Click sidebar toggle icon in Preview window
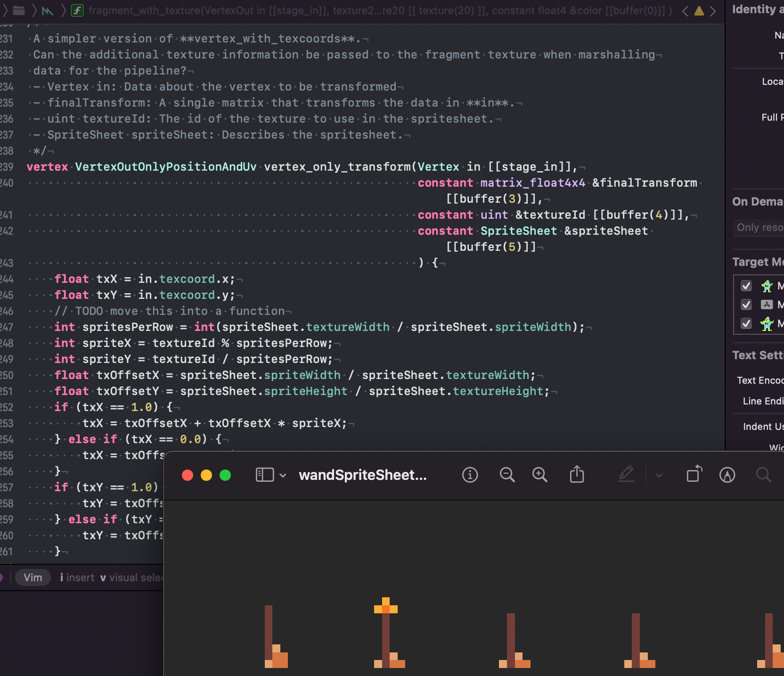This screenshot has width=784, height=676. tap(265, 475)
